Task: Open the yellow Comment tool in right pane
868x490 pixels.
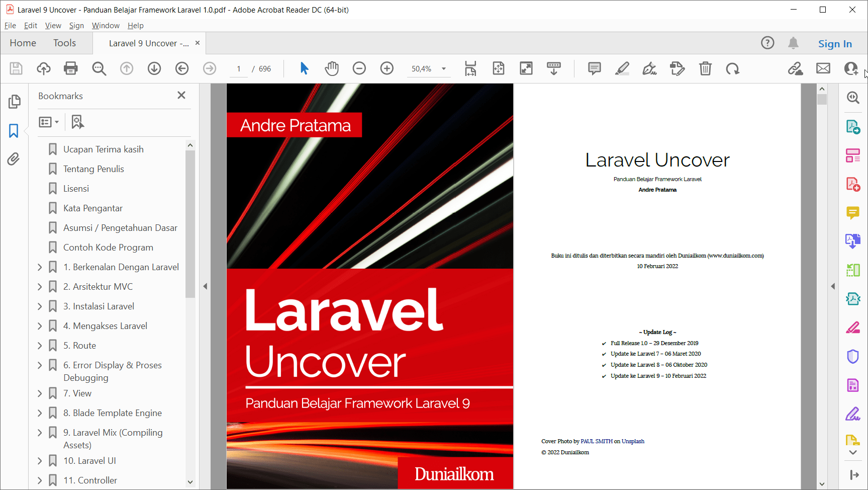Action: pyautogui.click(x=853, y=213)
